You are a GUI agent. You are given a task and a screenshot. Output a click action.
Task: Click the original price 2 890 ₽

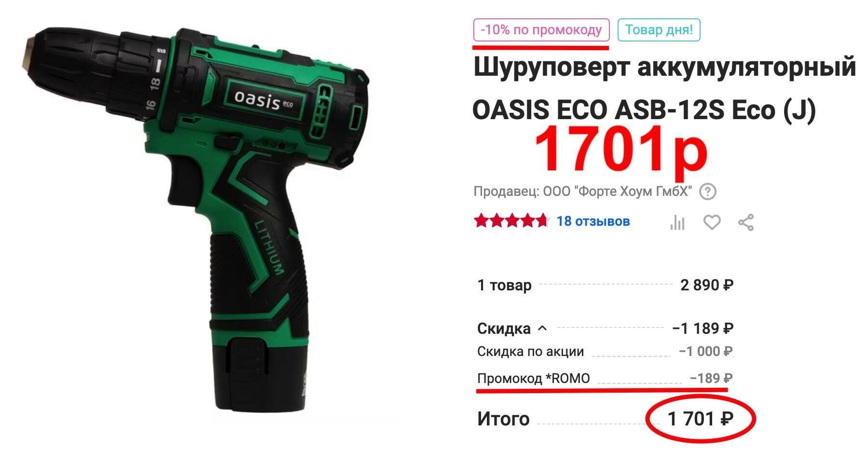coord(707,285)
